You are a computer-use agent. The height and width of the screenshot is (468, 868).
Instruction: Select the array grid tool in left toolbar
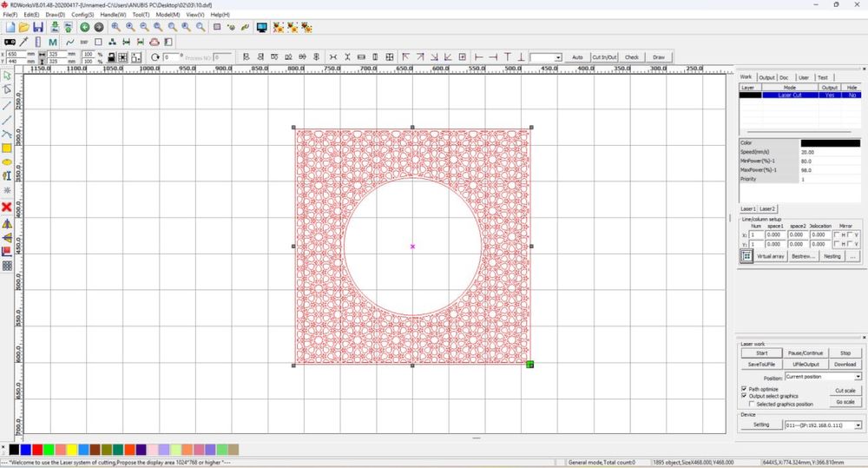7,266
